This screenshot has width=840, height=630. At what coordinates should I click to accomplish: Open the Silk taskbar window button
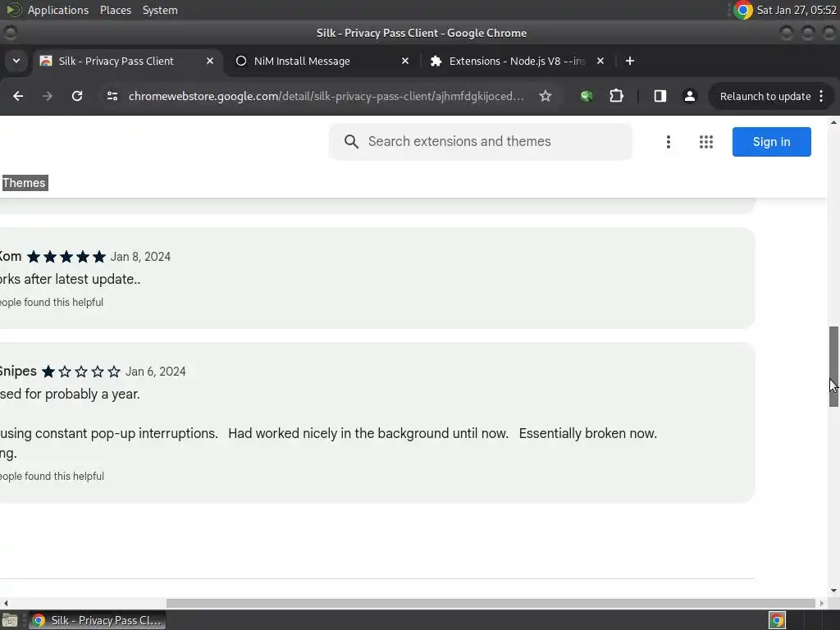pyautogui.click(x=97, y=620)
